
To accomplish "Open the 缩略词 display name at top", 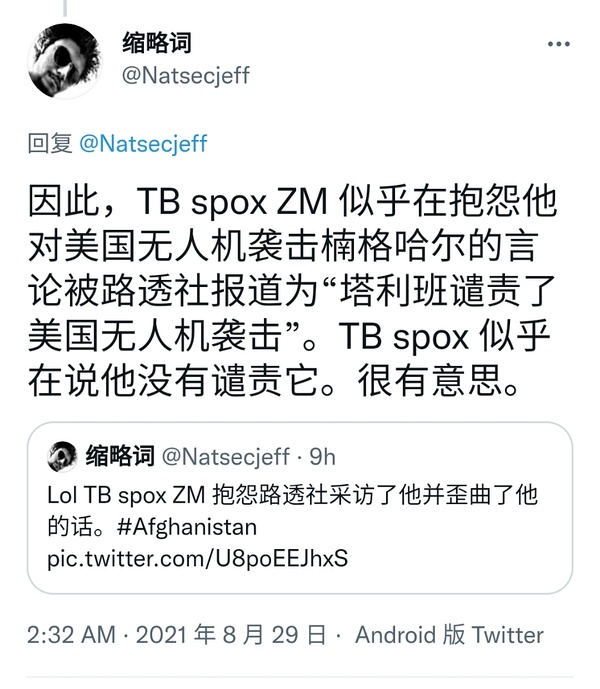I will [156, 43].
